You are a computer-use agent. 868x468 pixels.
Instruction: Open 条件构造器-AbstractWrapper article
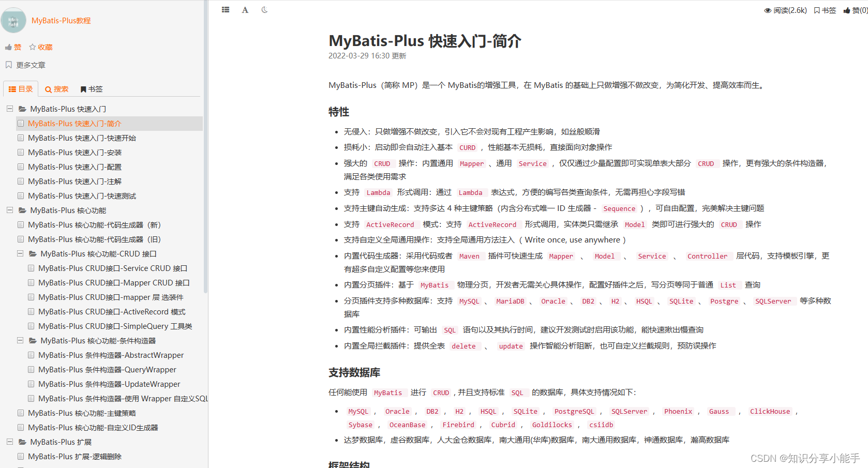pos(111,355)
